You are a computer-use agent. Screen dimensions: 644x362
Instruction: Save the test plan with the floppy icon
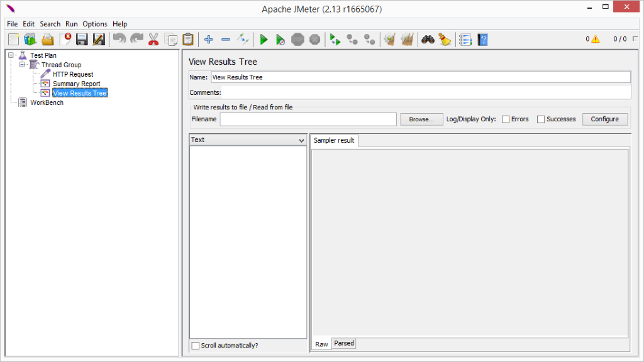tap(82, 40)
